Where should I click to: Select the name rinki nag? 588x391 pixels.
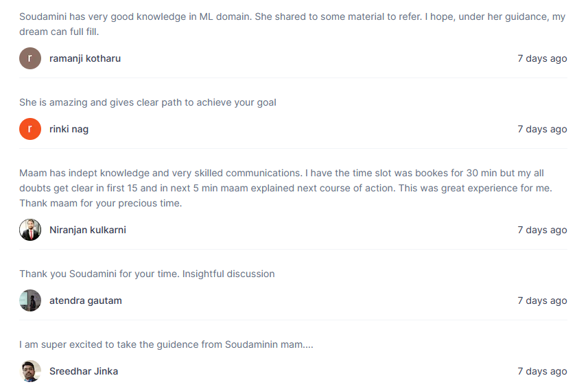tap(69, 130)
